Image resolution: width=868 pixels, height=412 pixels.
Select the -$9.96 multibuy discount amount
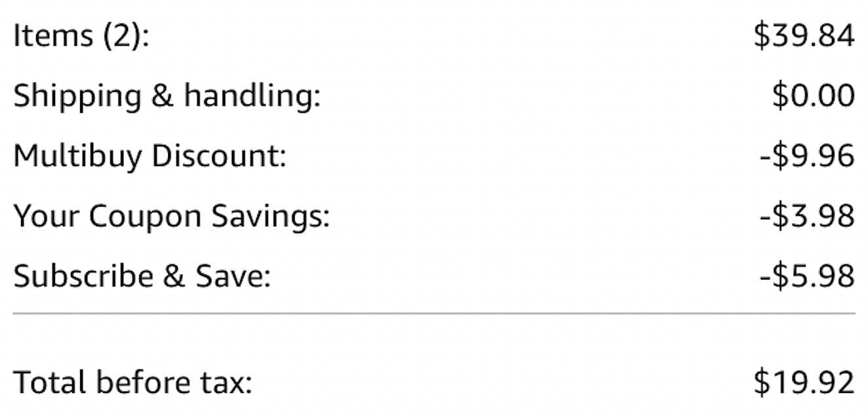point(807,156)
